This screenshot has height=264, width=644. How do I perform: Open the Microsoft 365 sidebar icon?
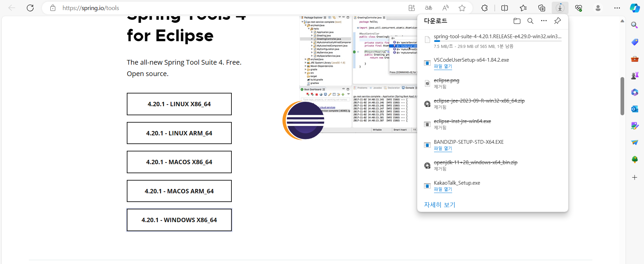pos(635,92)
